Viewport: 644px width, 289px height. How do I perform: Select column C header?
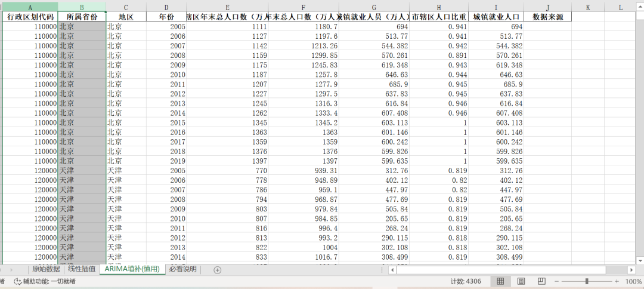click(x=126, y=7)
